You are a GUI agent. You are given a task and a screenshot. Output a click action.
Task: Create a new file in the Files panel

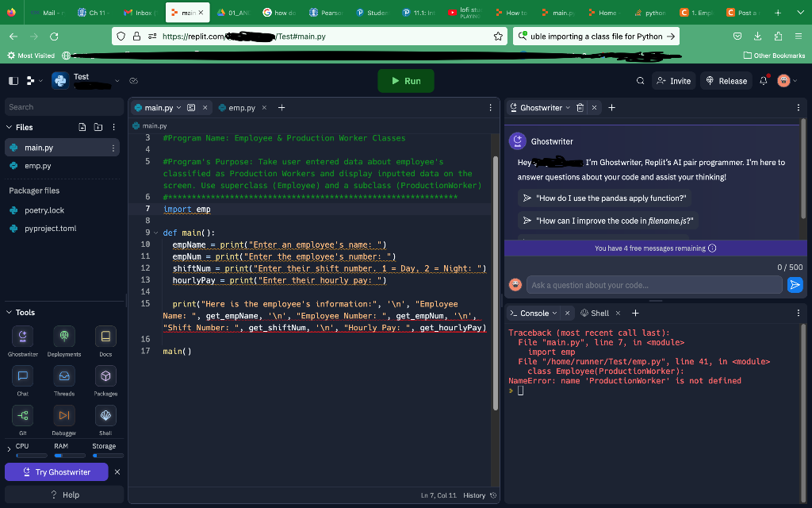point(82,126)
